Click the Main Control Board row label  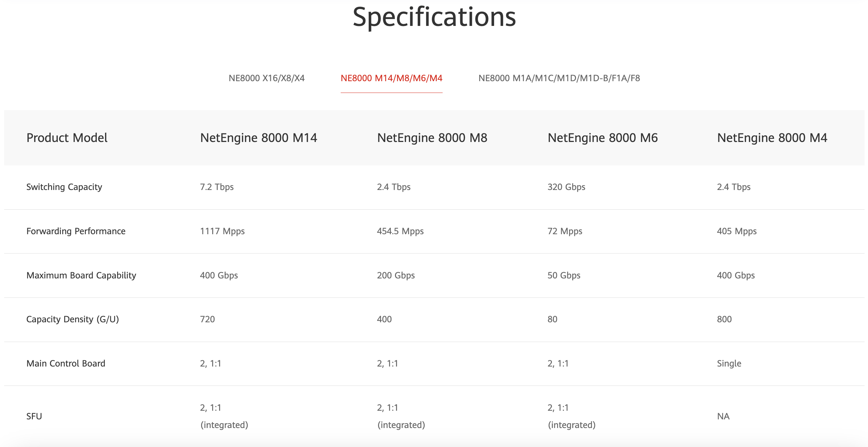(66, 363)
